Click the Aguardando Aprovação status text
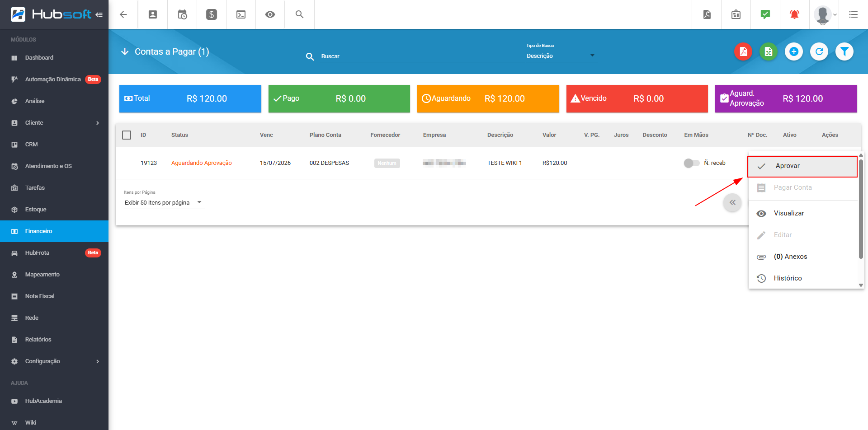The height and width of the screenshot is (430, 868). (202, 163)
